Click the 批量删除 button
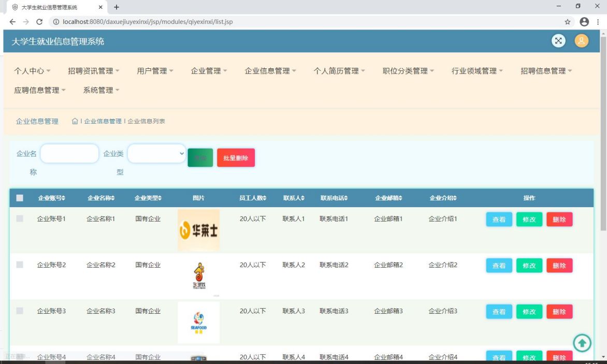Image resolution: width=607 pixels, height=364 pixels. [236, 158]
